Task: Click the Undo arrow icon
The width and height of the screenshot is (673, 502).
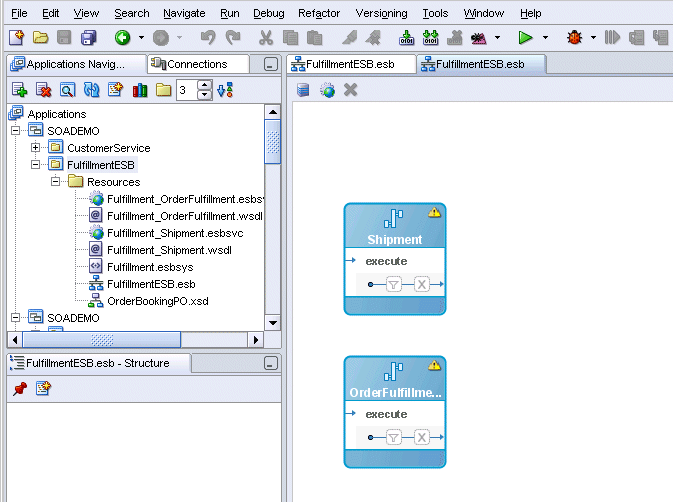Action: click(x=208, y=38)
